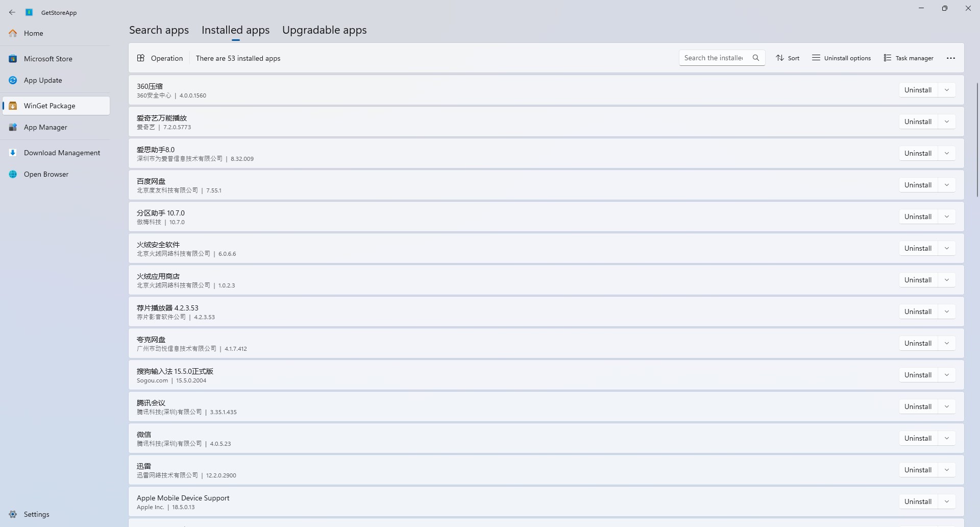Expand uninstall dropdown for 微信
This screenshot has width=980, height=527.
coord(947,438)
